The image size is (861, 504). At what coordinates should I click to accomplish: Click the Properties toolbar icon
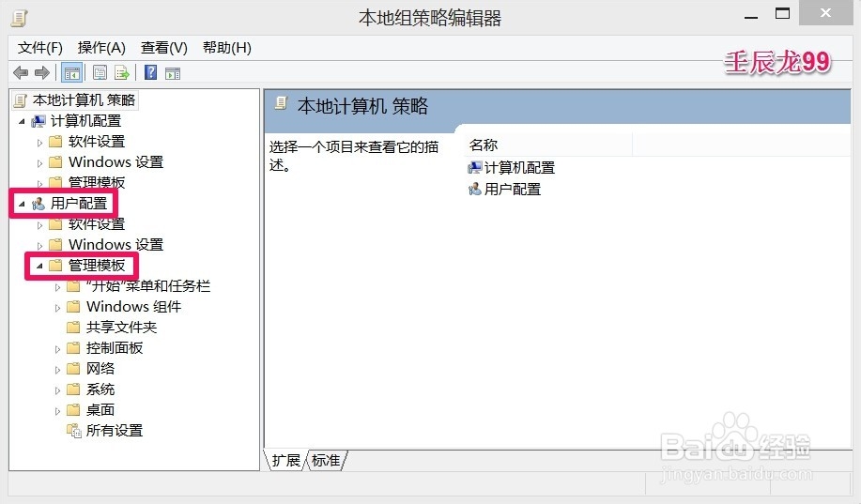pyautogui.click(x=100, y=72)
